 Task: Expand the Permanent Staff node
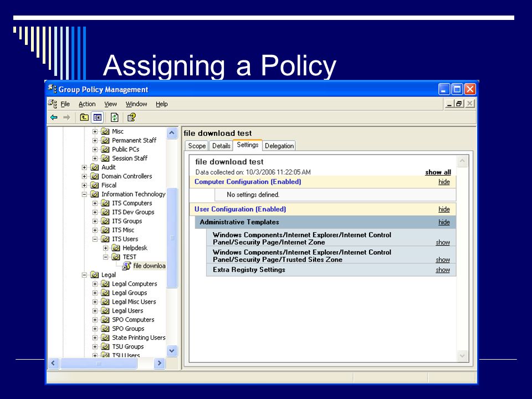(95, 140)
